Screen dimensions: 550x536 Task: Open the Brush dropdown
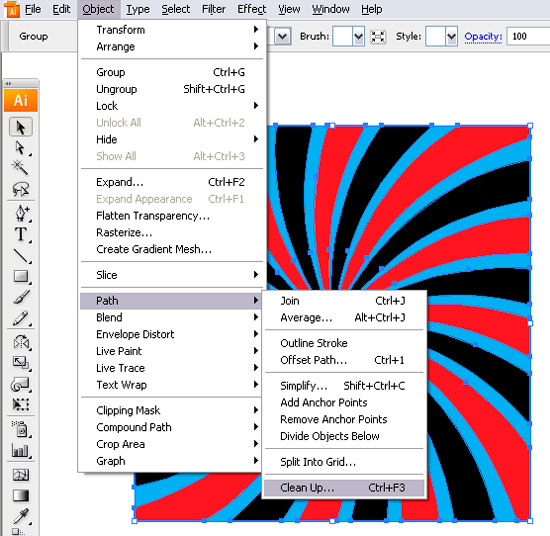click(x=358, y=36)
